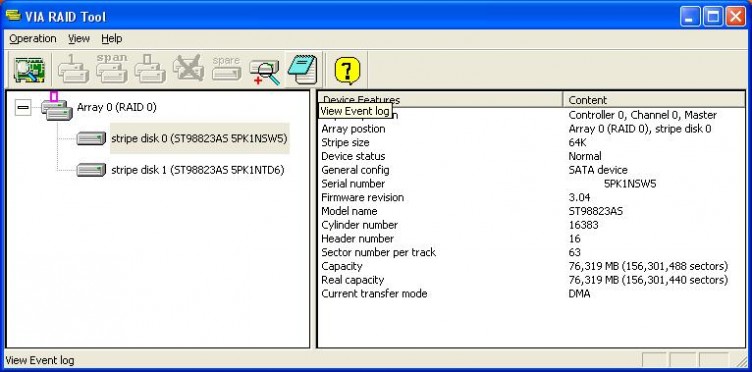
Task: Click the 64K stripe size value
Action: [x=577, y=142]
